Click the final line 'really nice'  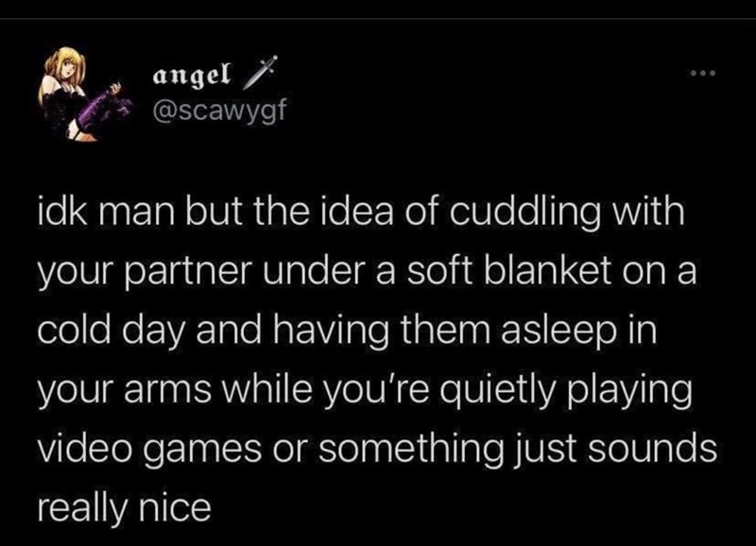(x=125, y=509)
